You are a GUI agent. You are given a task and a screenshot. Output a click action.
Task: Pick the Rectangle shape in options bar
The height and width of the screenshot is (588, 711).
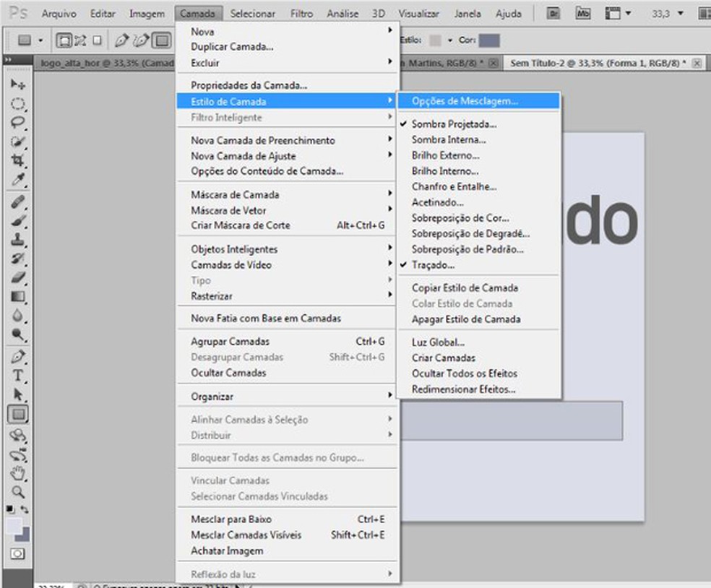pyautogui.click(x=161, y=40)
